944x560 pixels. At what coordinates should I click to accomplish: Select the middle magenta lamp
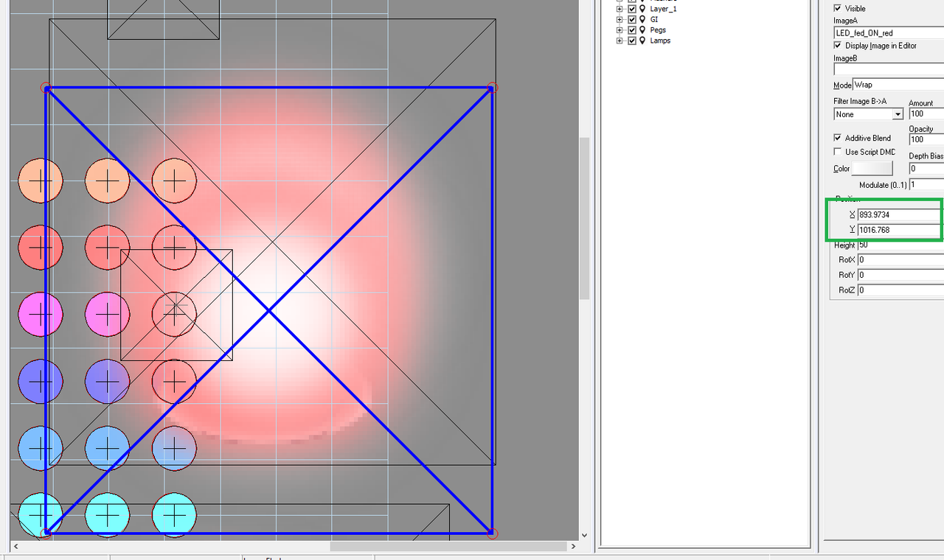(x=108, y=315)
